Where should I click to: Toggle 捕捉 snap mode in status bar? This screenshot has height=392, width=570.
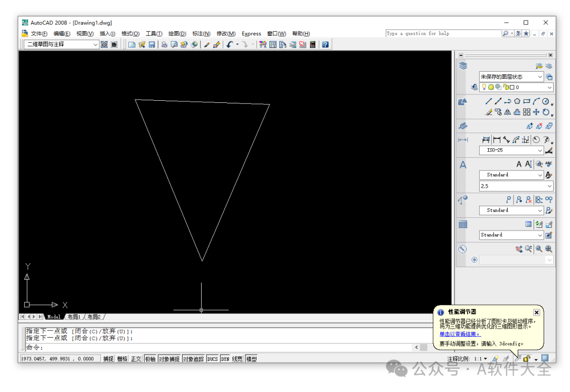tap(108, 359)
